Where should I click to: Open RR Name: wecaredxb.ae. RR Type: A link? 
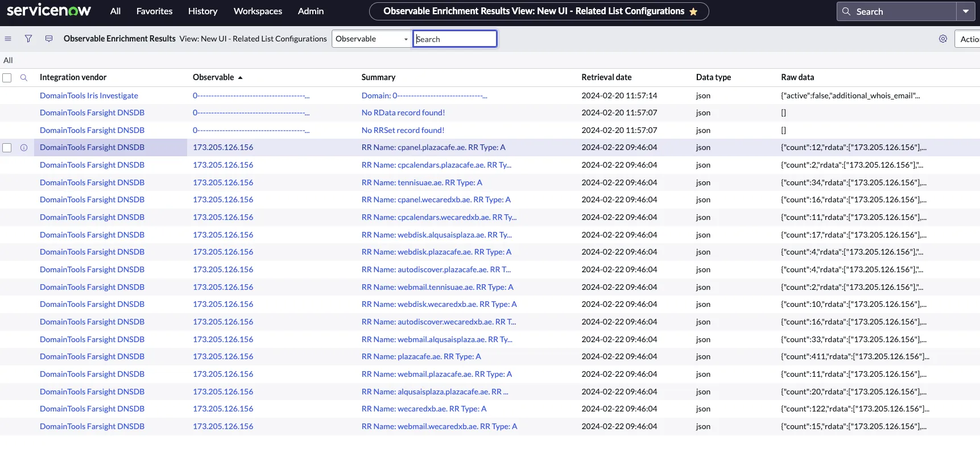(424, 409)
